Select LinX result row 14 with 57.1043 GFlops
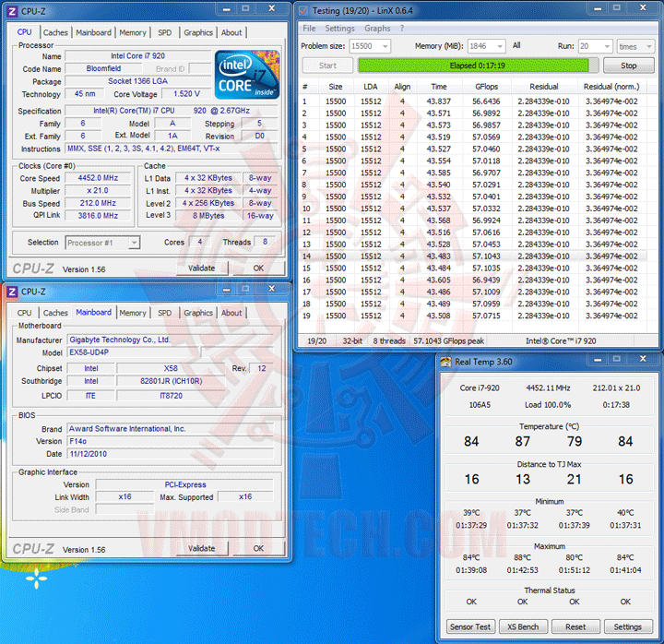 pyautogui.click(x=472, y=256)
